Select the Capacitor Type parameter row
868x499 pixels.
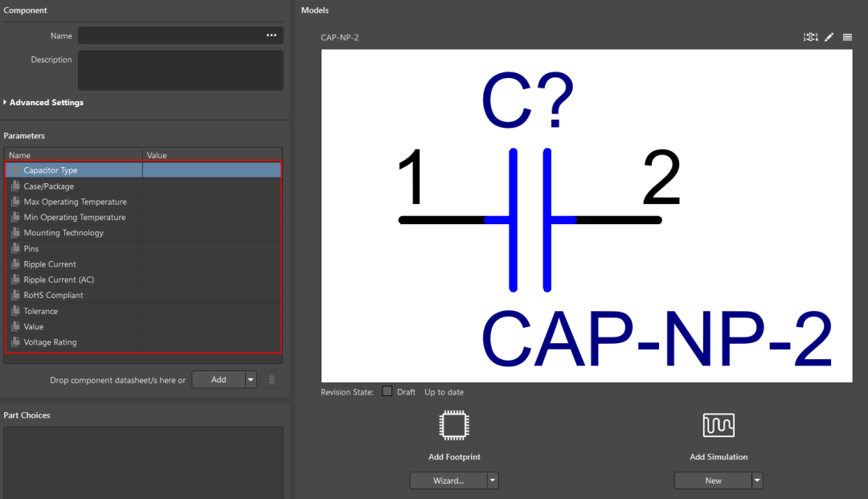coord(143,170)
